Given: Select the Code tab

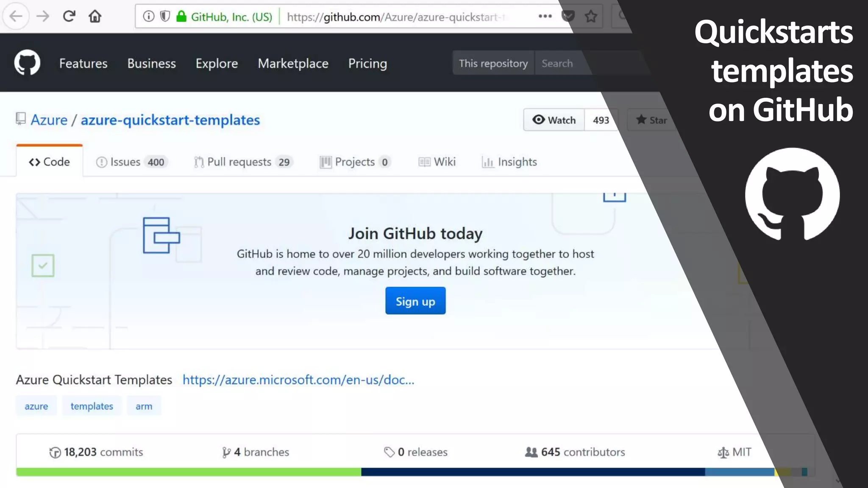Looking at the screenshot, I should [50, 162].
